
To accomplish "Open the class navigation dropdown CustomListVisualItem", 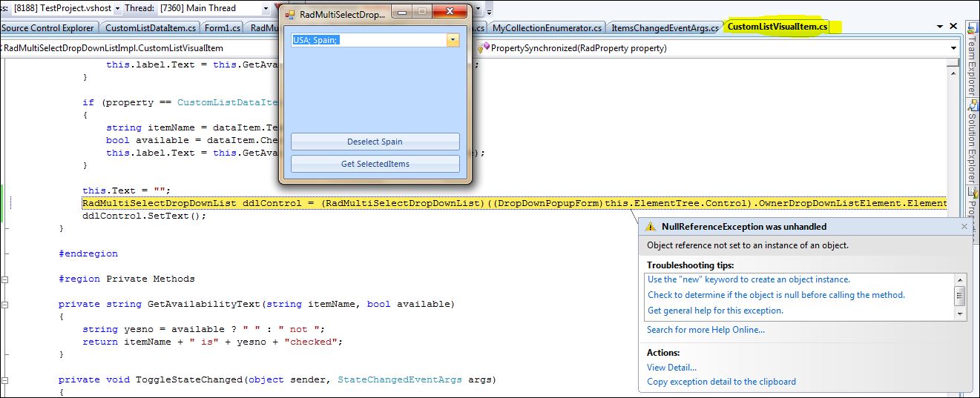I will coord(139,48).
